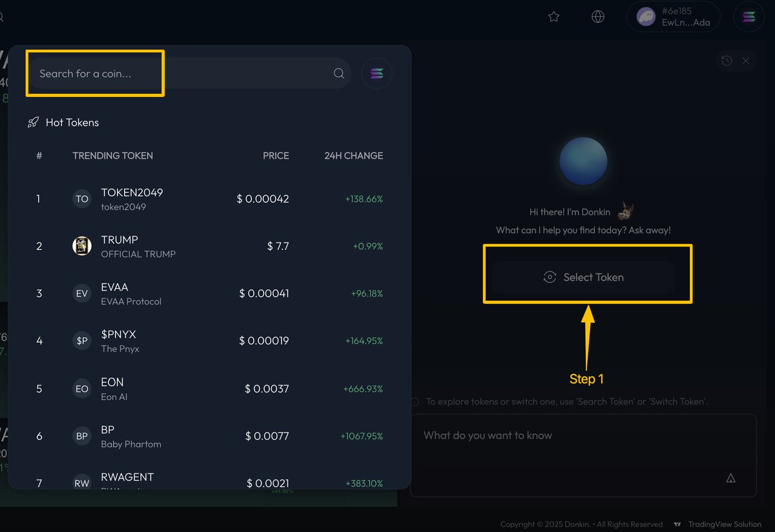Click the magnifier search icon in coin field
775x532 pixels.
(x=339, y=74)
